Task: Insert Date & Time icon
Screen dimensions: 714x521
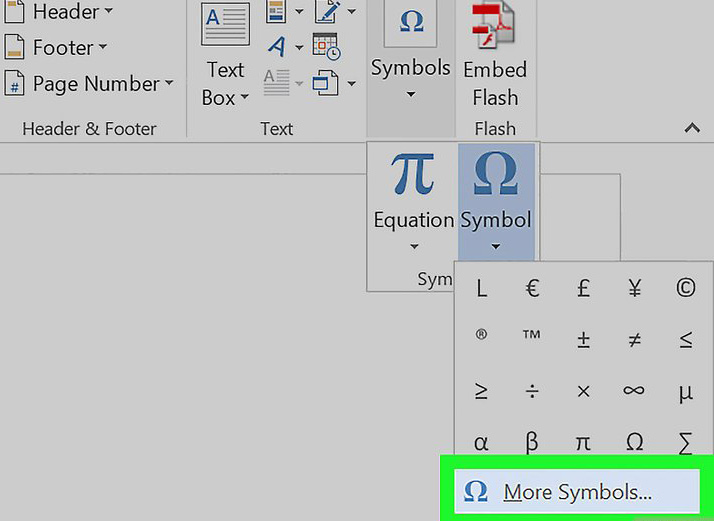Action: pyautogui.click(x=326, y=46)
